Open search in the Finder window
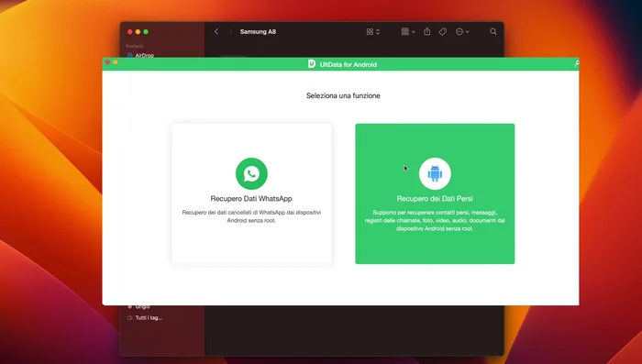 tap(493, 31)
